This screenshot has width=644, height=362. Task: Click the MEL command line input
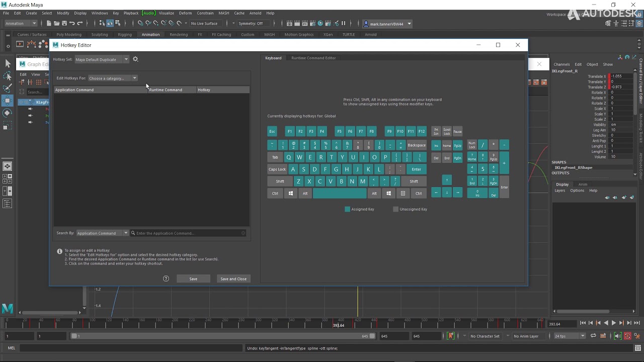click(132, 348)
